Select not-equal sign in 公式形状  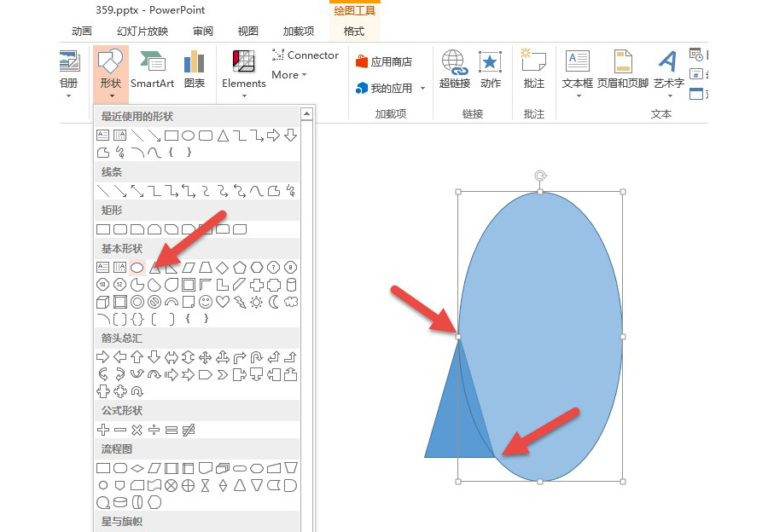(x=189, y=431)
